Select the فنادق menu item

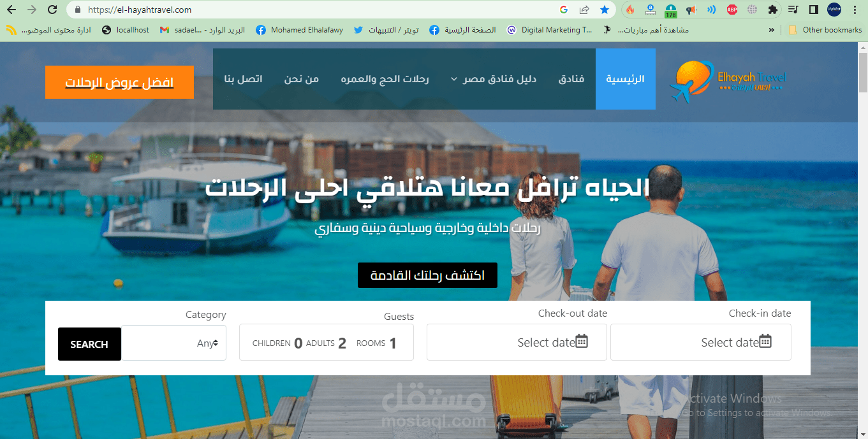(x=571, y=79)
